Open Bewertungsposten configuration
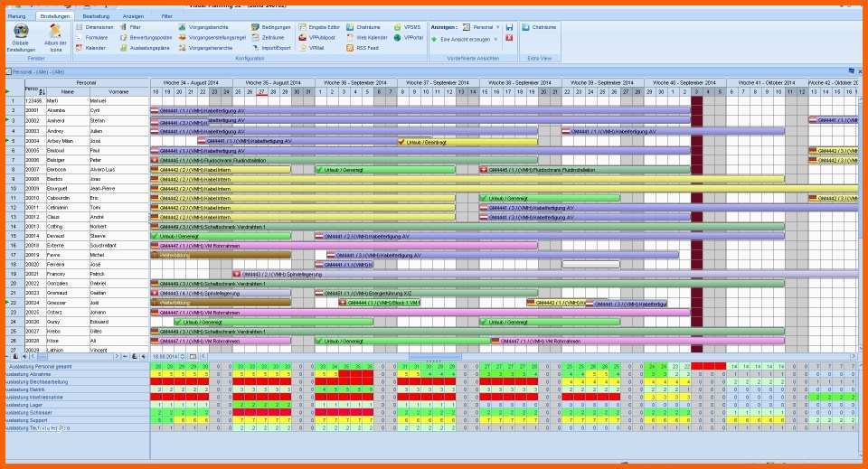This screenshot has width=868, height=469. pyautogui.click(x=151, y=37)
